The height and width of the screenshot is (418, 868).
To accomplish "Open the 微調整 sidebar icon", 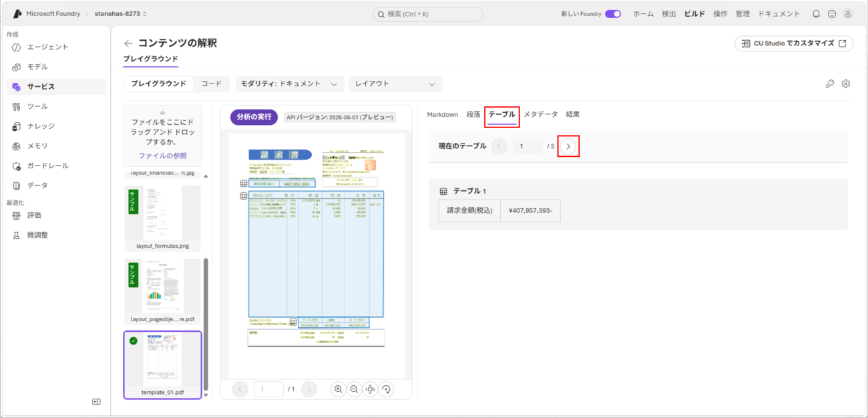I will pyautogui.click(x=17, y=235).
